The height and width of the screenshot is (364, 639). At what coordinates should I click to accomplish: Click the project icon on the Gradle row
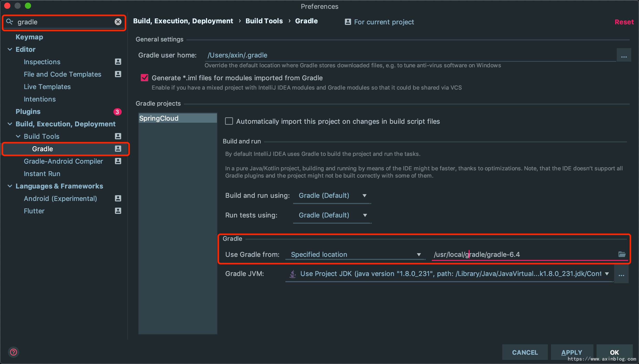click(118, 149)
